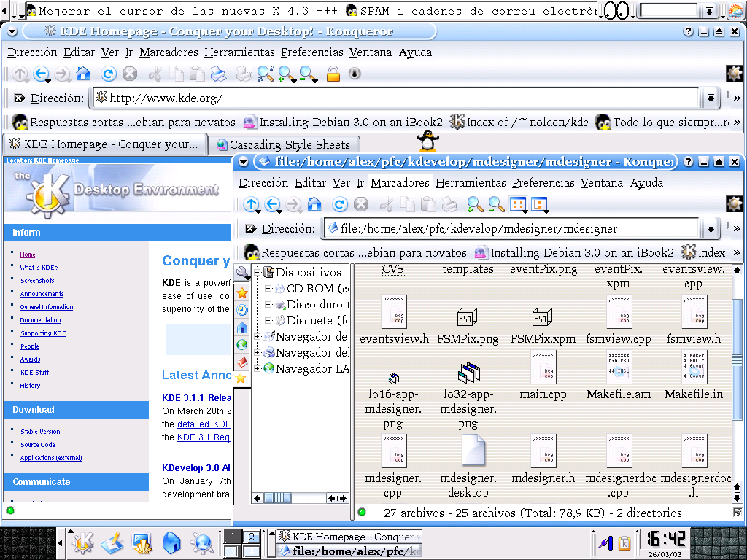The image size is (747, 560).
Task: Reload the mdesigner file window
Action: click(340, 205)
